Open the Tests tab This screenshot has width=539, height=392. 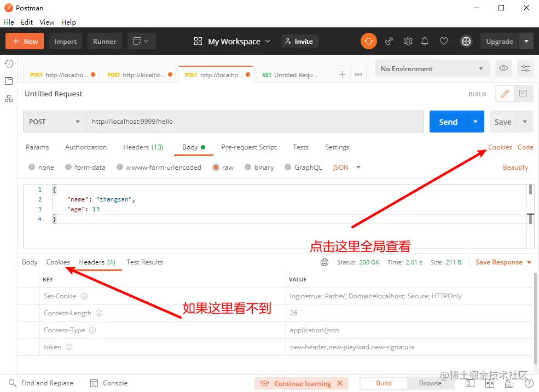[300, 147]
